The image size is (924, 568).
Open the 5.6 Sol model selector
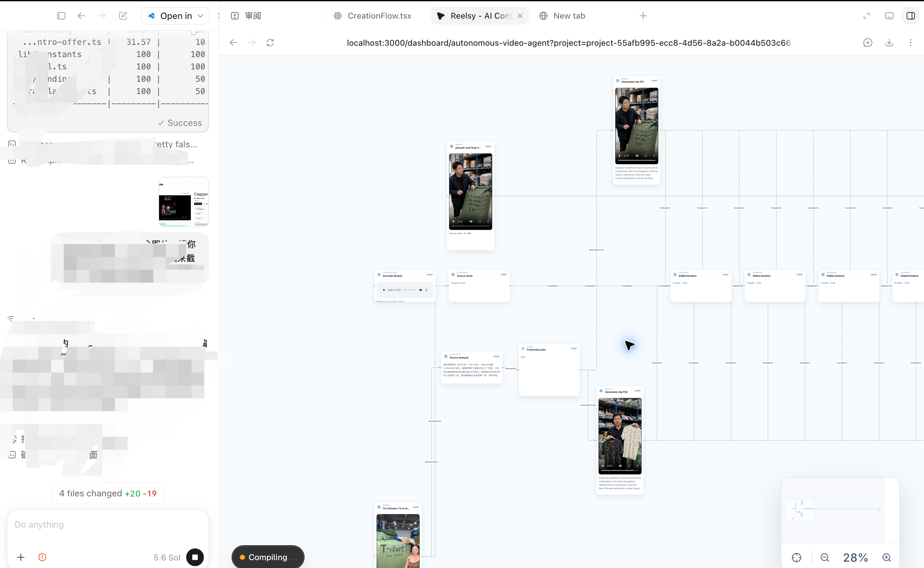click(167, 558)
